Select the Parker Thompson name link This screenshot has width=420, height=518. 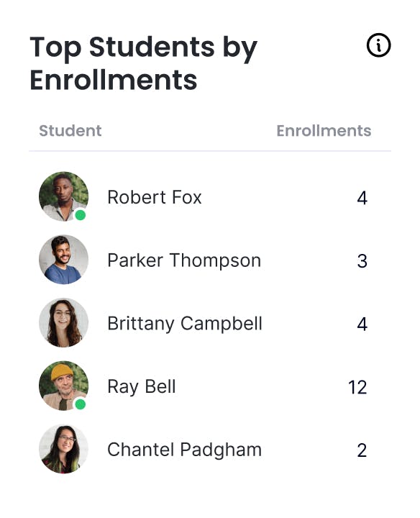pos(184,260)
